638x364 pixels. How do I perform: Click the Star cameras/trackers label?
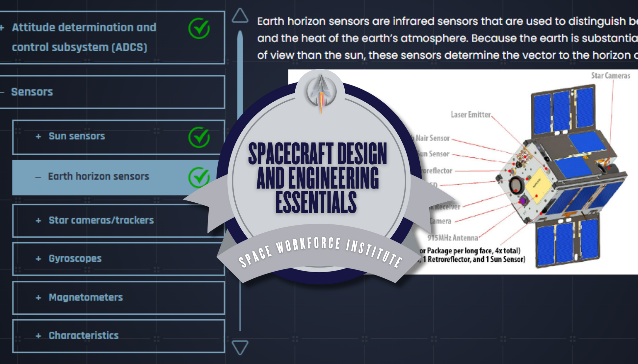tap(101, 220)
